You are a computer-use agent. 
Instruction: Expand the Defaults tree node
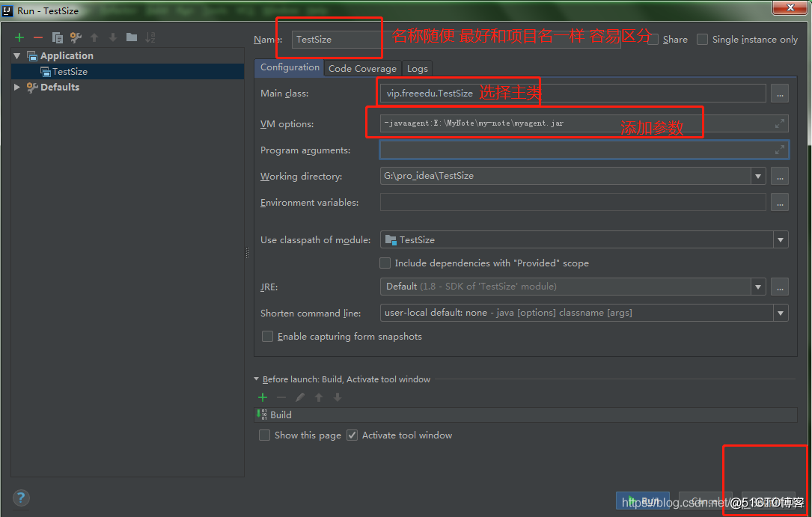17,87
